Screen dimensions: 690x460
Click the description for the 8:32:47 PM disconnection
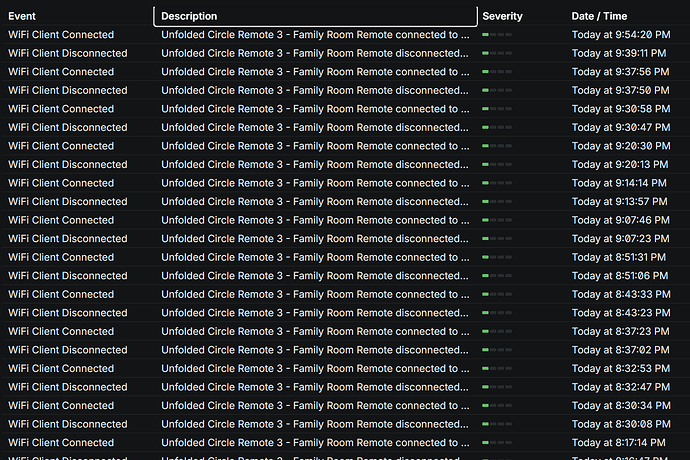(315, 386)
